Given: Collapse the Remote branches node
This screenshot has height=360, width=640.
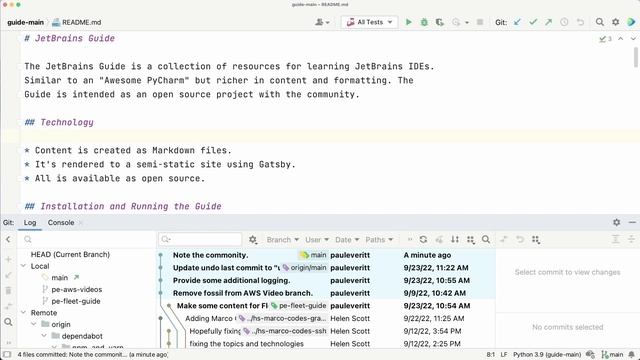Looking at the screenshot, I should tap(23, 313).
